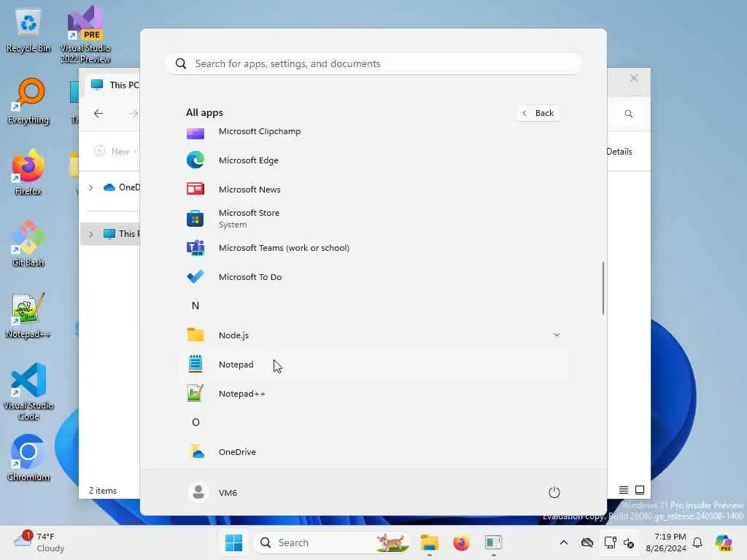Select the Everything desktop shortcut
Screen dimensions: 747x560
pyautogui.click(x=28, y=101)
